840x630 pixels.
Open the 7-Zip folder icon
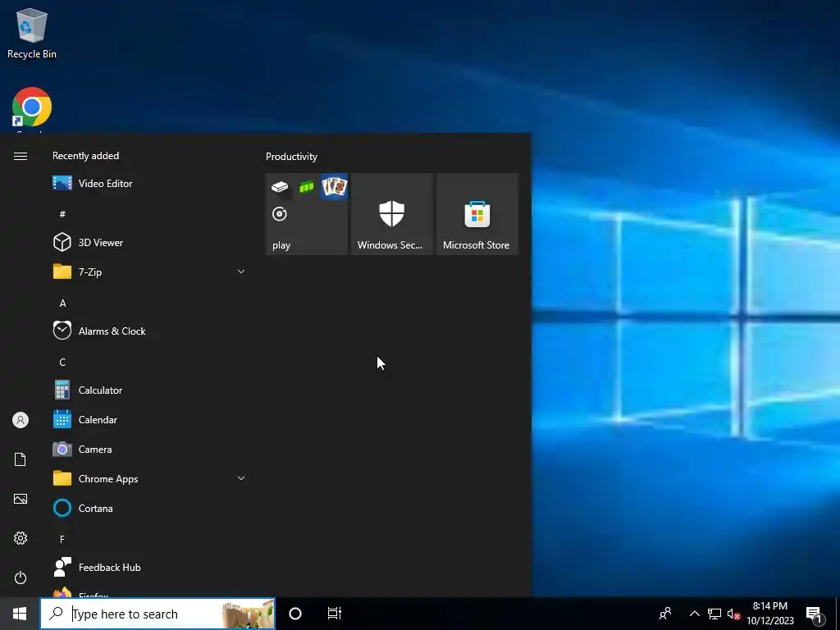click(62, 272)
